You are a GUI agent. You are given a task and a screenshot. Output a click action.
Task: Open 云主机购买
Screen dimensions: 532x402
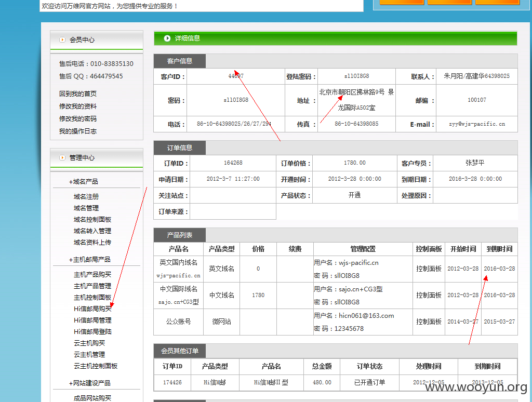pos(89,343)
